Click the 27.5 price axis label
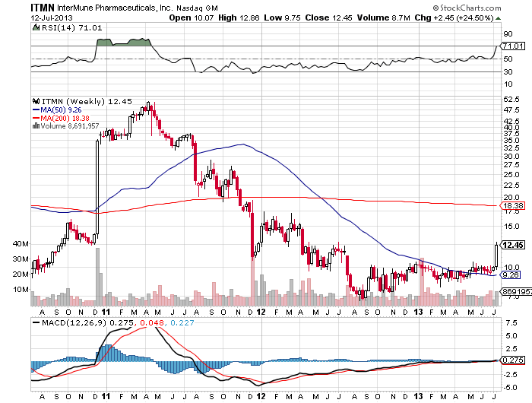This screenshot has width=532, height=403. tap(511, 165)
